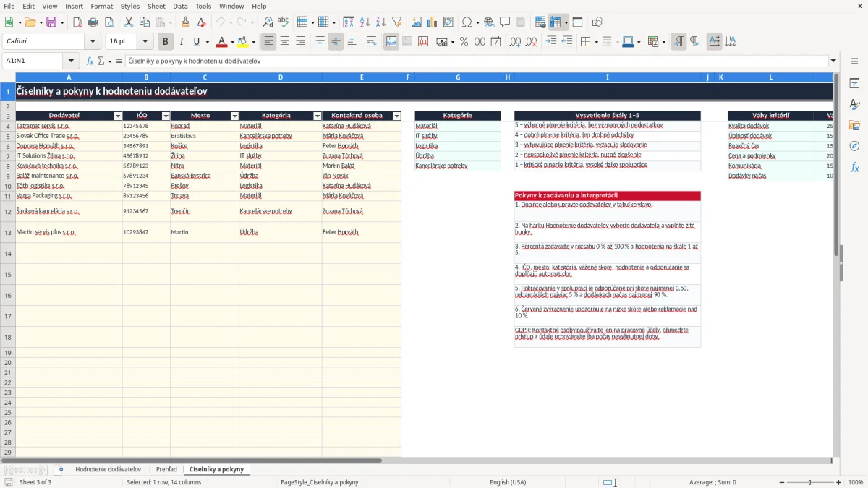868x488 pixels.
Task: Open the Mesto column filter dropdown
Action: (234, 116)
